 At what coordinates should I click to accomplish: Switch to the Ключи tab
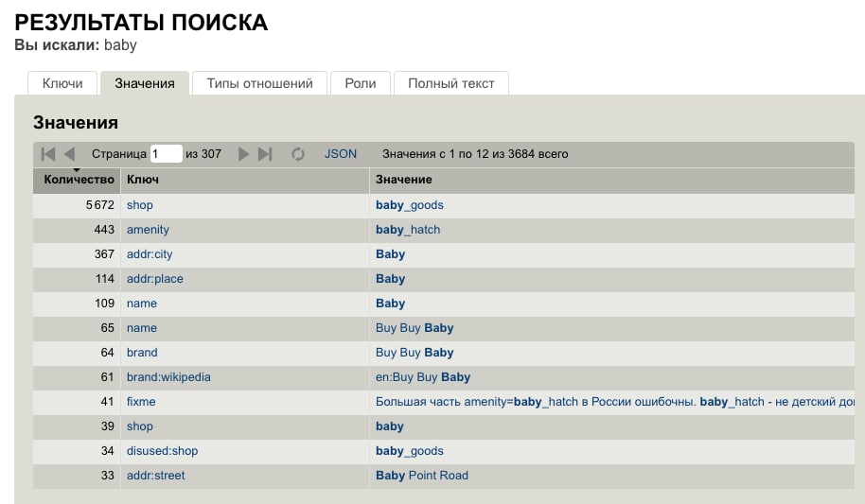click(62, 83)
